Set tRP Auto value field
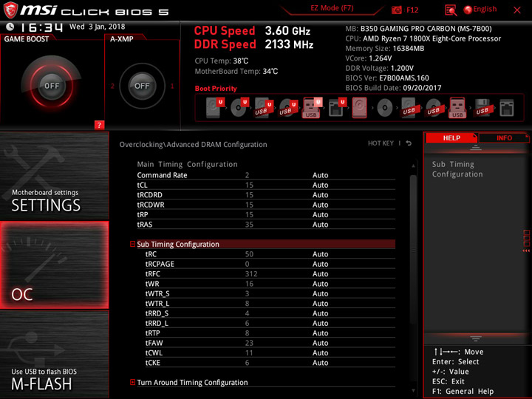Screen dimensions: 532x399 320,214
